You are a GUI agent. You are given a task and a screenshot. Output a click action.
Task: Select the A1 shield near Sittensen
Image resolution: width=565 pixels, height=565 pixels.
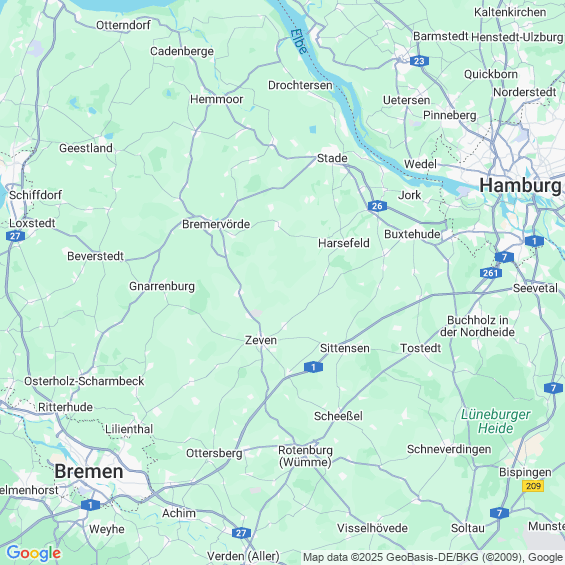[313, 367]
